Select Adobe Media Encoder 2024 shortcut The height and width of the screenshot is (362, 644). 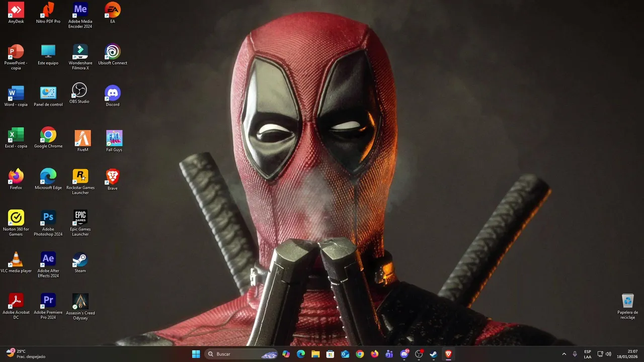80,16
